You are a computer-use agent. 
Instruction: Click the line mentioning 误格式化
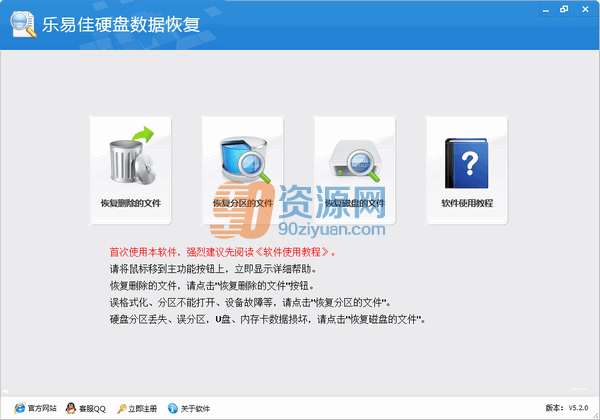[250, 303]
